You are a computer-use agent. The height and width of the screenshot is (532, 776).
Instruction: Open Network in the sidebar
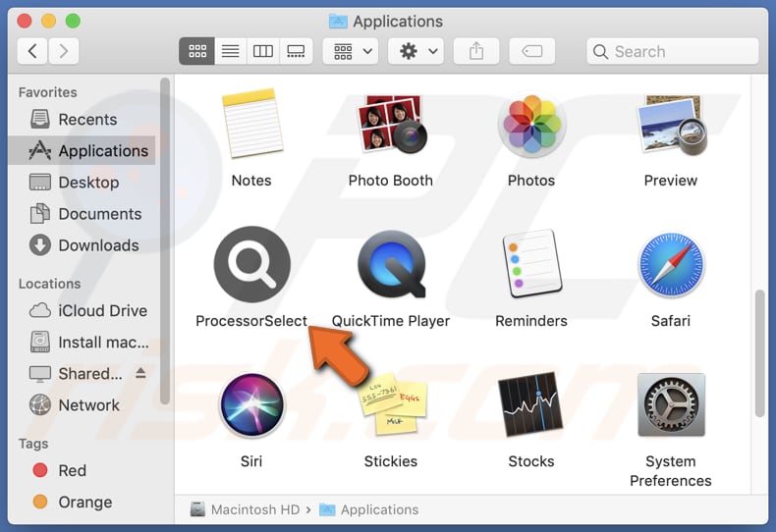tap(83, 405)
